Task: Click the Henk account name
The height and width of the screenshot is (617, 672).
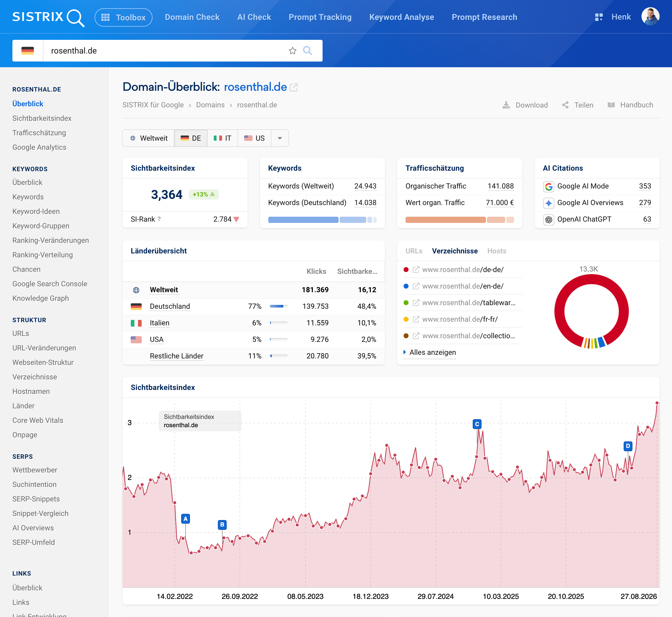Action: point(621,17)
